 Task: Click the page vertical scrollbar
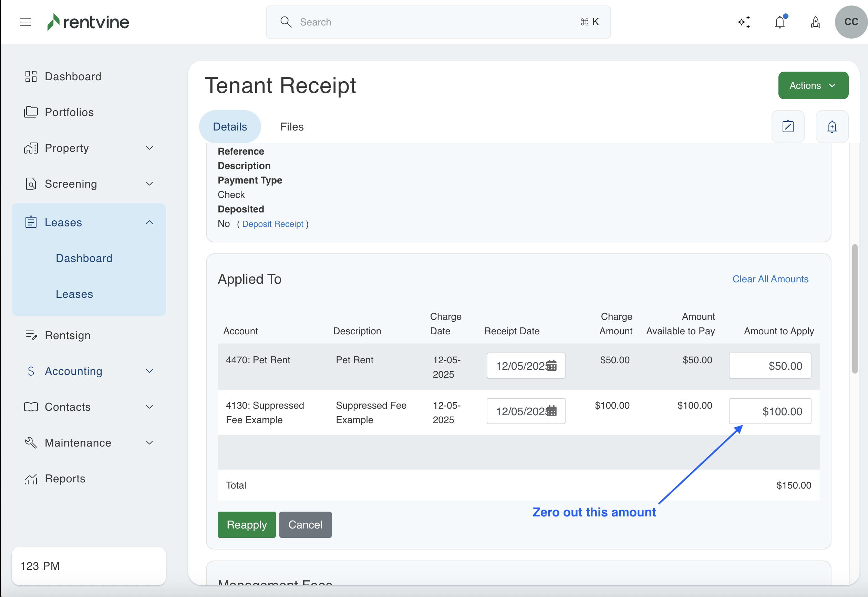(855, 308)
